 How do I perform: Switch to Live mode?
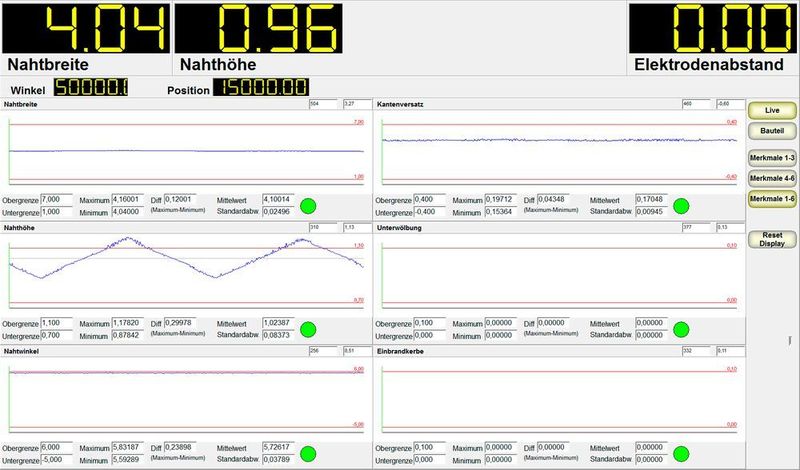point(772,110)
